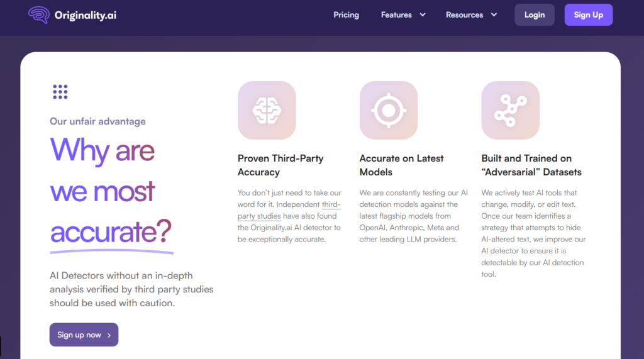Click the Login button
Viewport: 644px width, 359px height.
click(535, 15)
